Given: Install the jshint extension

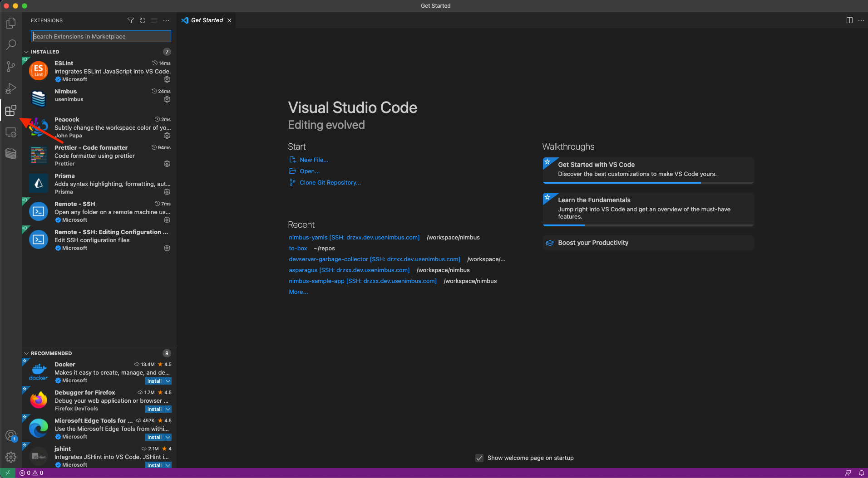Looking at the screenshot, I should tap(154, 465).
